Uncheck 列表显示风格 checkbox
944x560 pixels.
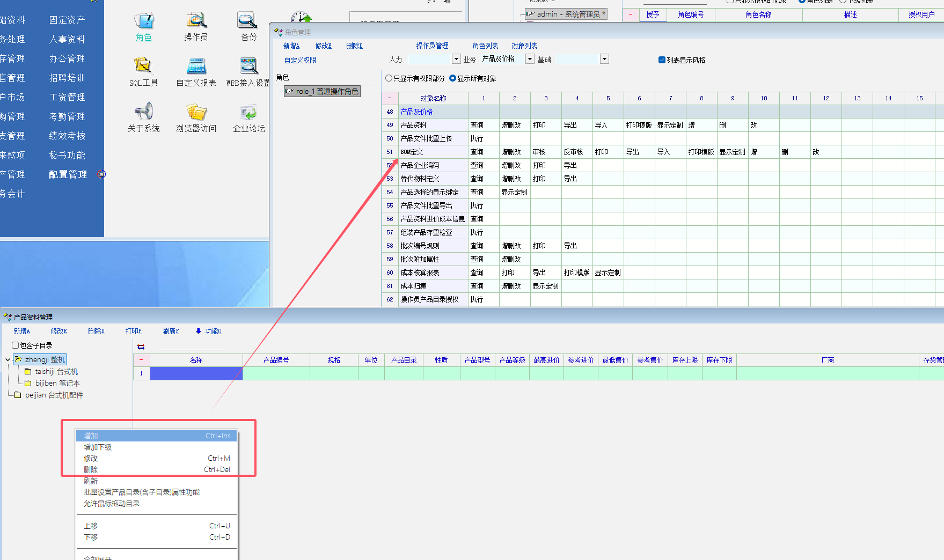pyautogui.click(x=662, y=60)
